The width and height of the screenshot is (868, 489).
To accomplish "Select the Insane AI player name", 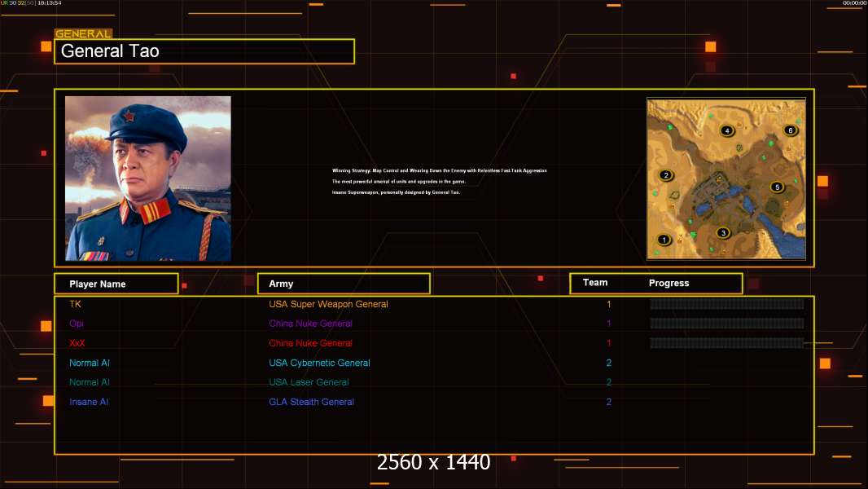I will [89, 402].
